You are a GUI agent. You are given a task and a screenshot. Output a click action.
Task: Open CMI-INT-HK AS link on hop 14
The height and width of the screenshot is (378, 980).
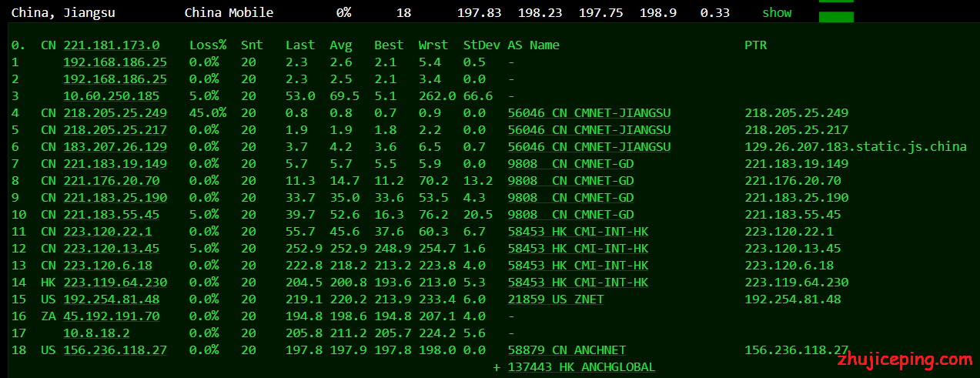tap(578, 283)
